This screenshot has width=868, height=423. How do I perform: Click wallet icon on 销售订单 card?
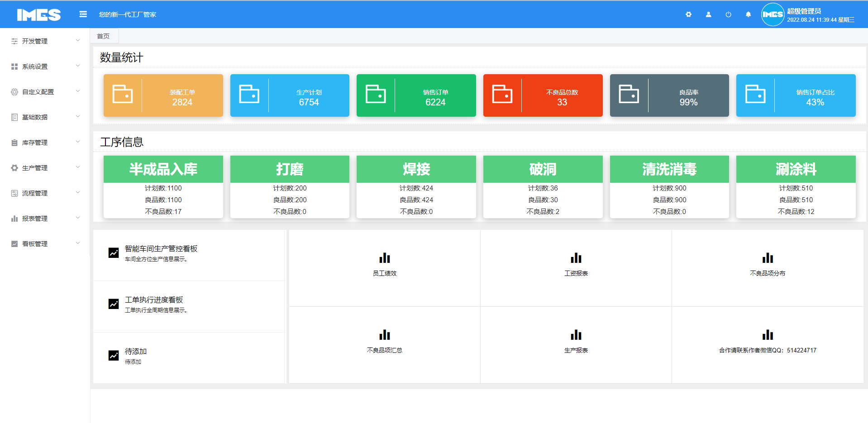376,94
